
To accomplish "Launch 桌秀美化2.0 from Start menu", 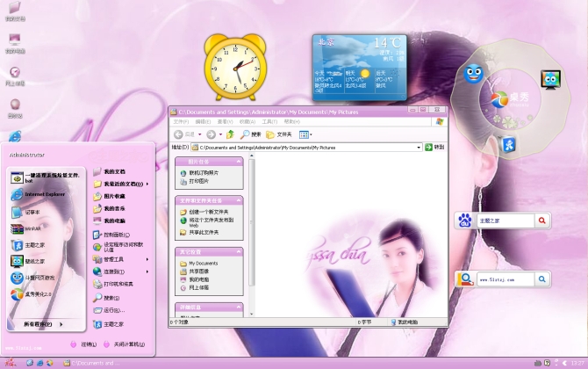I will point(31,294).
